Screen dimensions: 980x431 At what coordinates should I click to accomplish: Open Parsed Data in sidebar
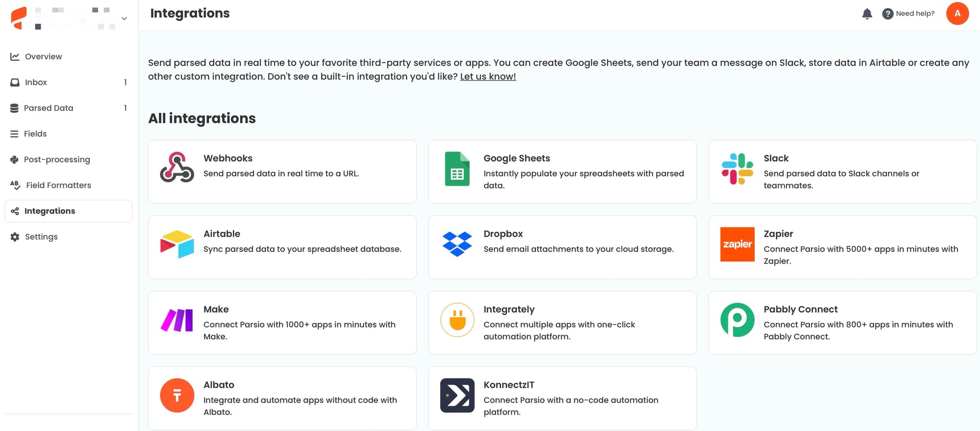coord(48,108)
